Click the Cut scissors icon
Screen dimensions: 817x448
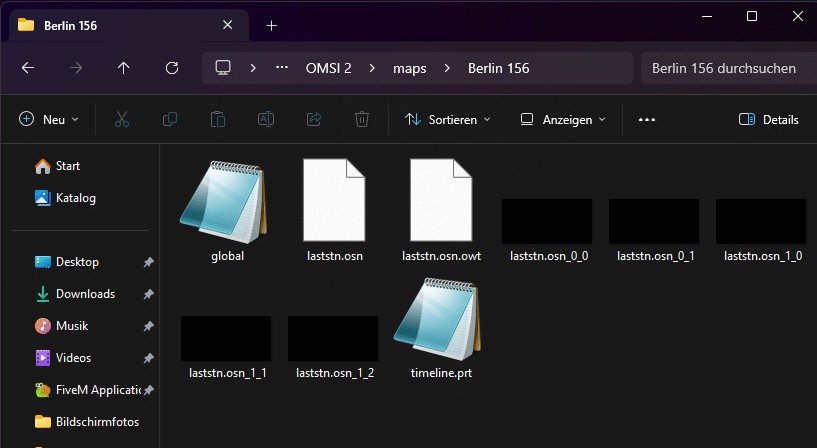tap(121, 119)
